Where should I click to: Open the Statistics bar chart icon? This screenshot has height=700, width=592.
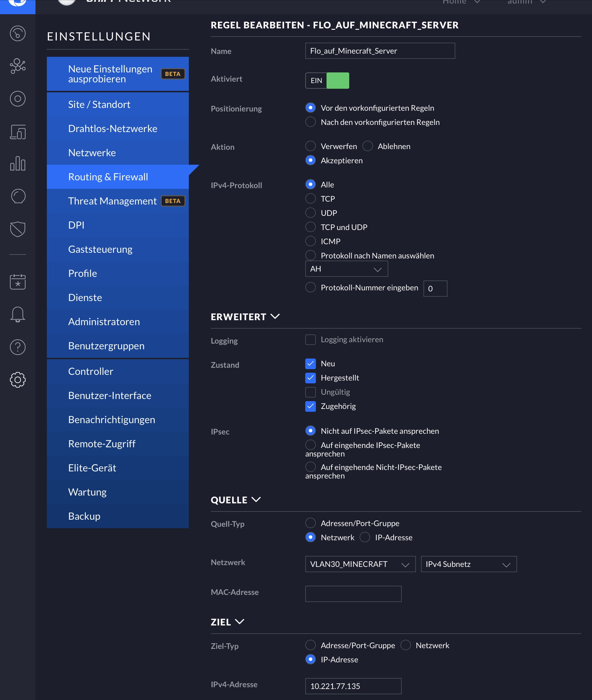point(18,164)
